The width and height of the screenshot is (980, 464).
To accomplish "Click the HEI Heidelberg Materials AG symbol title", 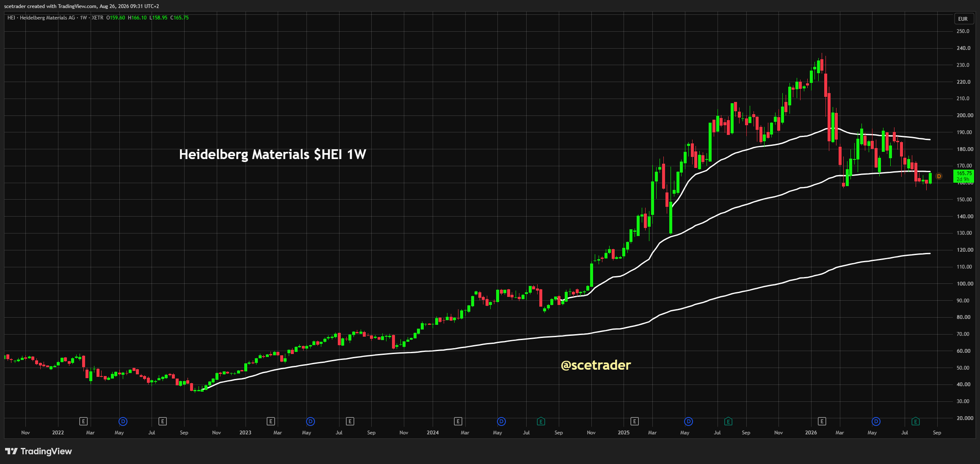I will click(41, 18).
